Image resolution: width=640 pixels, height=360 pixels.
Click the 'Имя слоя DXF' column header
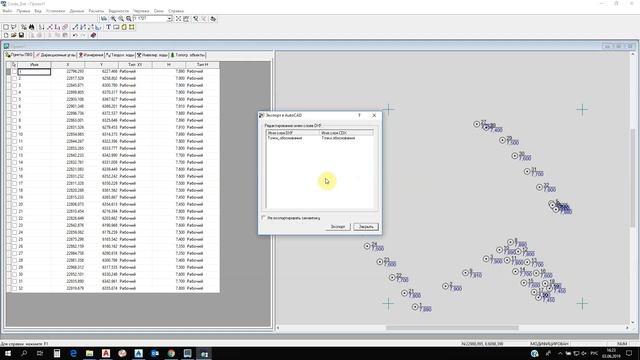[x=293, y=133]
